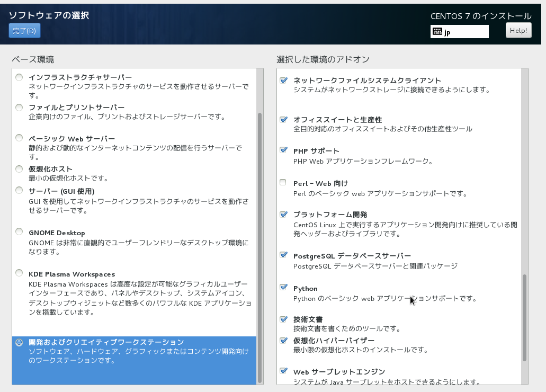Click the keyboard layout icon showing jp
546x392 pixels.
point(459,31)
